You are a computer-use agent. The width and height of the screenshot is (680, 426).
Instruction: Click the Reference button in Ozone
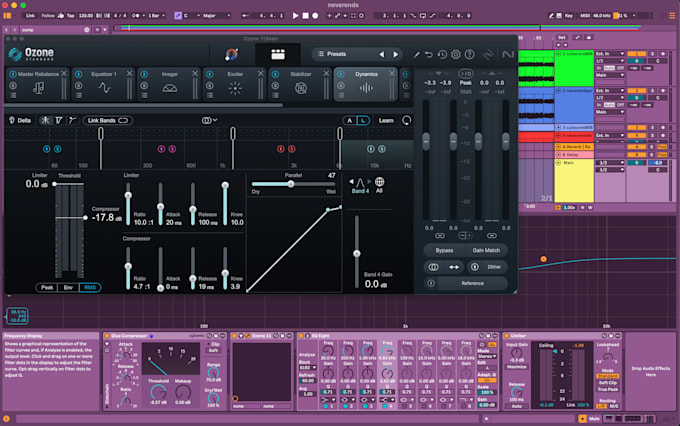(472, 283)
